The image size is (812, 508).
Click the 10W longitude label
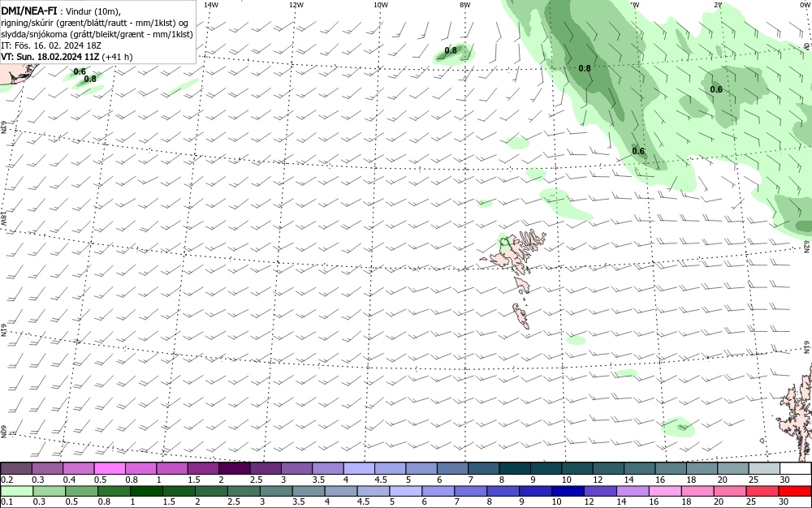381,5
